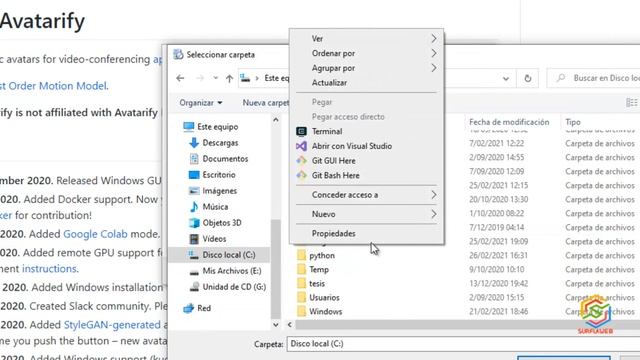The image size is (640, 360).
Task: Expand the Agrupar por submenu
Action: (x=367, y=68)
